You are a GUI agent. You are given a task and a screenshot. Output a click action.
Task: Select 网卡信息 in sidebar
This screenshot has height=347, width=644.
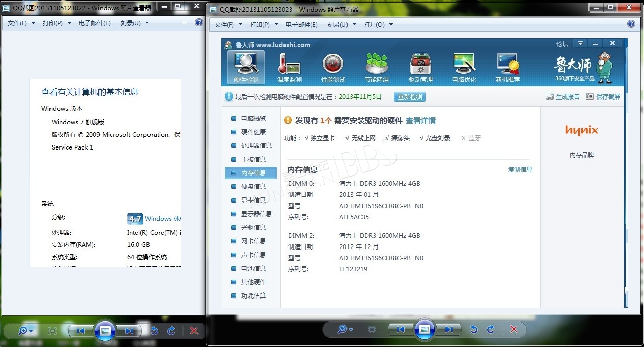[x=252, y=241]
